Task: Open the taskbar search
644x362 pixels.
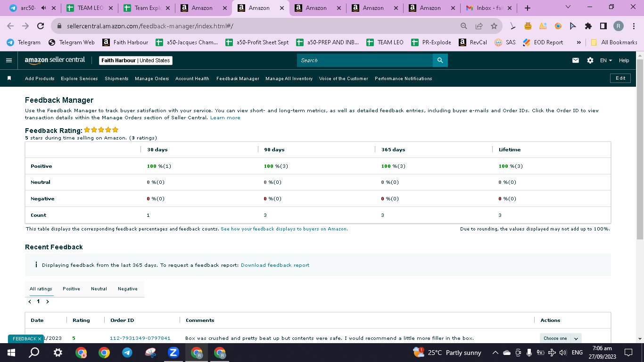Action: point(34,353)
